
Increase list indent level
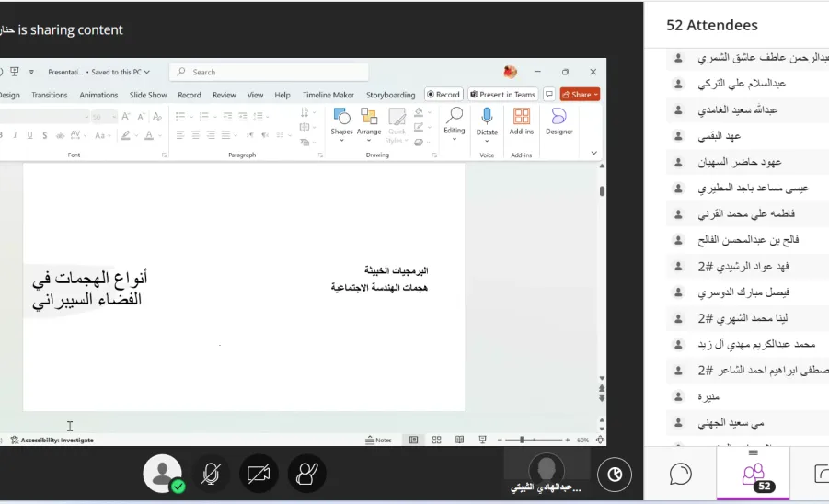pos(243,116)
